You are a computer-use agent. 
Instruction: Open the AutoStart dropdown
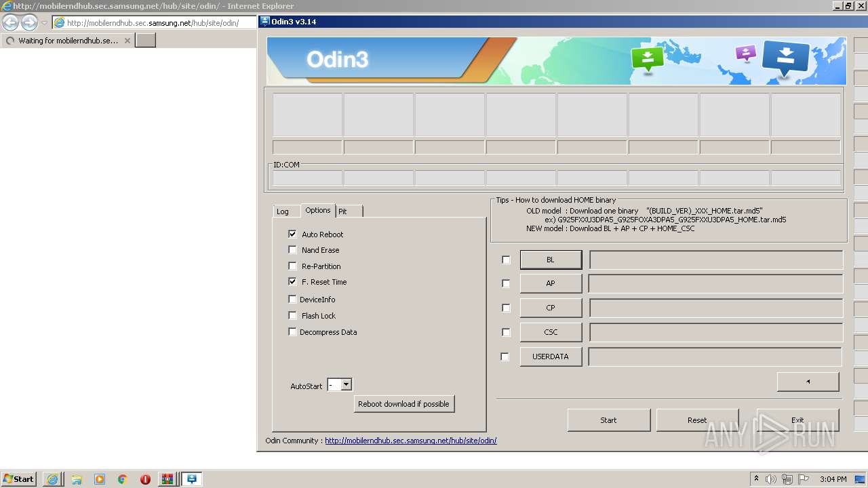[346, 384]
